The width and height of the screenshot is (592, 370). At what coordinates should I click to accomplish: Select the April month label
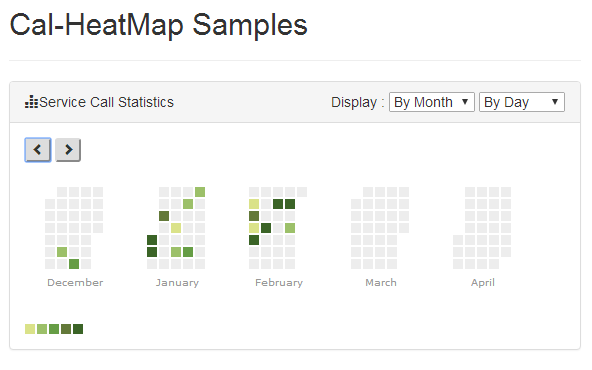pyautogui.click(x=483, y=282)
